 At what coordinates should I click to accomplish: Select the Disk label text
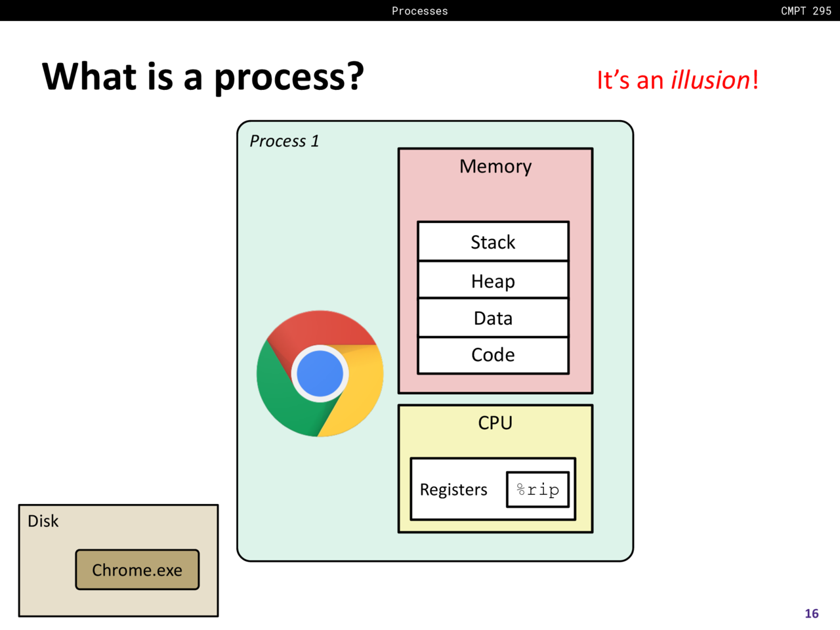point(43,521)
